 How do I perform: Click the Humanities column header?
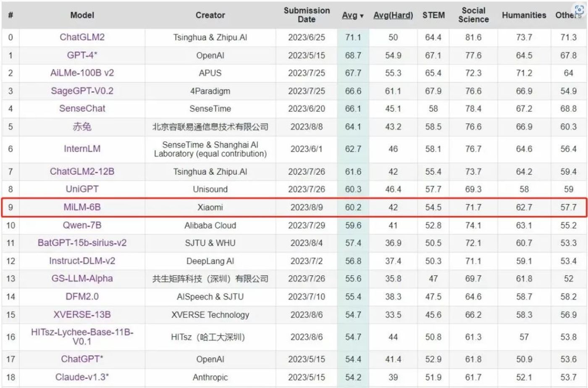tap(524, 15)
